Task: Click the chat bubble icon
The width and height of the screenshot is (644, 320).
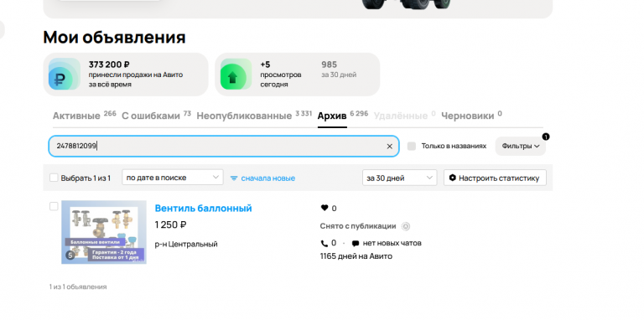Action: (x=356, y=243)
